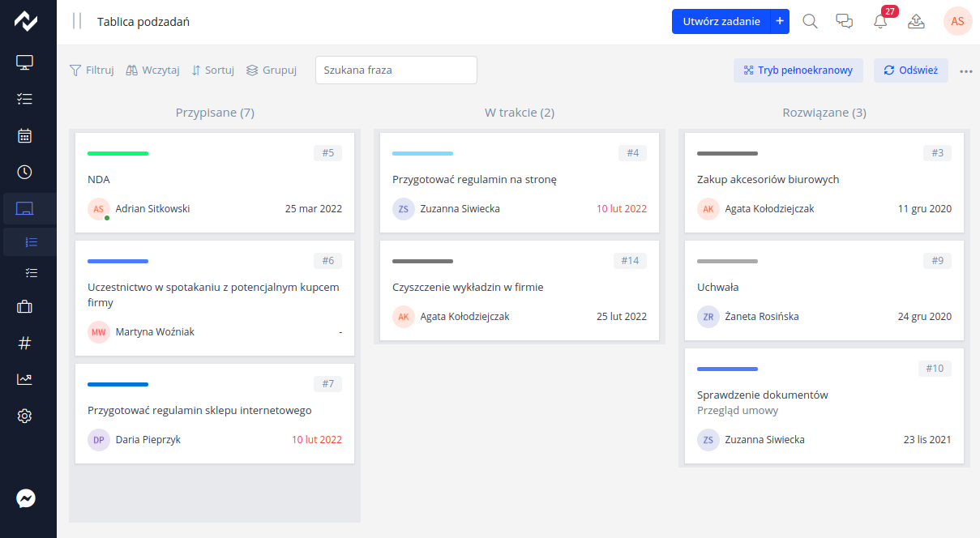Open the NDA task card
The height and width of the screenshot is (538, 980).
pyautogui.click(x=215, y=182)
